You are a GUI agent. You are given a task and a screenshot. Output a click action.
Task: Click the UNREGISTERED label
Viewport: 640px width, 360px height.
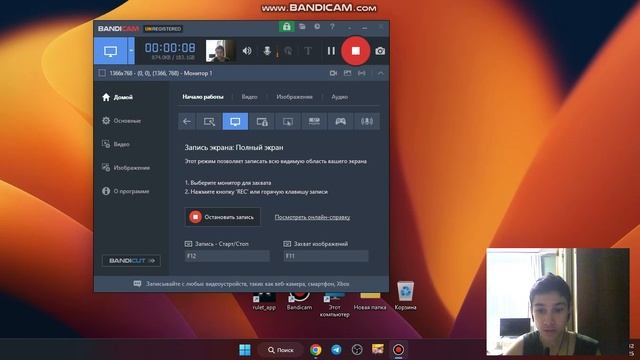pyautogui.click(x=163, y=29)
